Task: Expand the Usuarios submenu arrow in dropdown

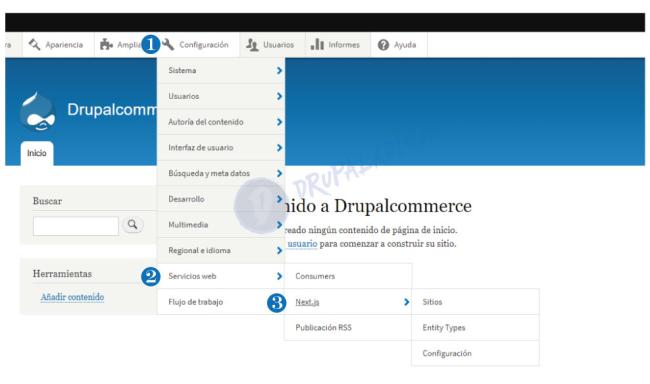Action: [279, 96]
